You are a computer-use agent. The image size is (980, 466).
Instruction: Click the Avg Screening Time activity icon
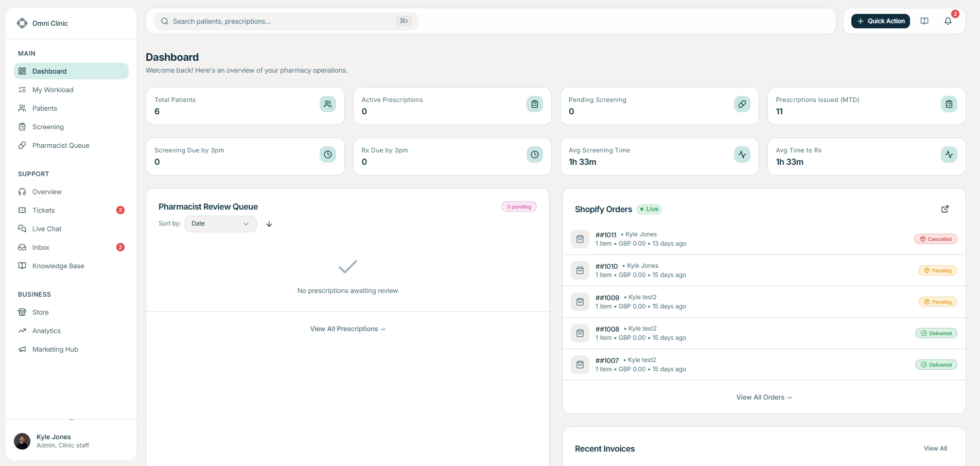coord(742,155)
